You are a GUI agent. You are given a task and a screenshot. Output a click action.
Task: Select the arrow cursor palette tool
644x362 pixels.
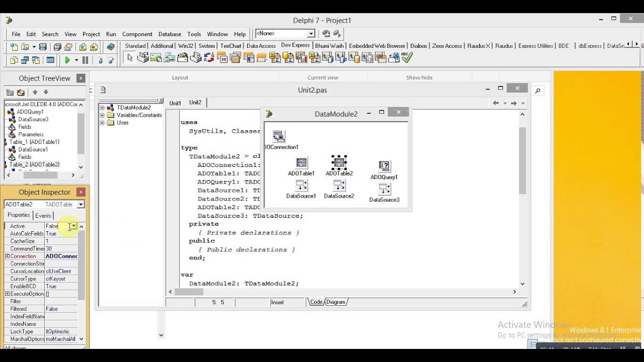click(130, 58)
